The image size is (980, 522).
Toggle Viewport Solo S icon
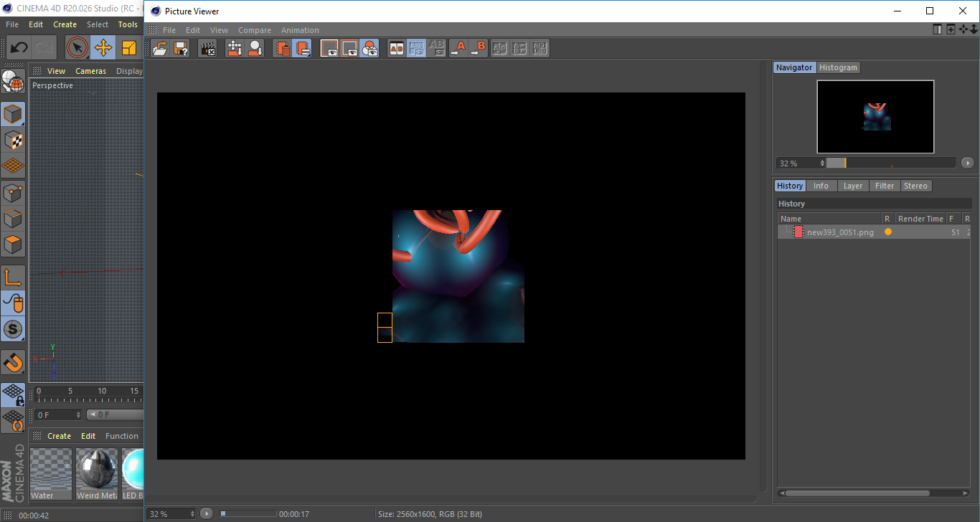13,330
